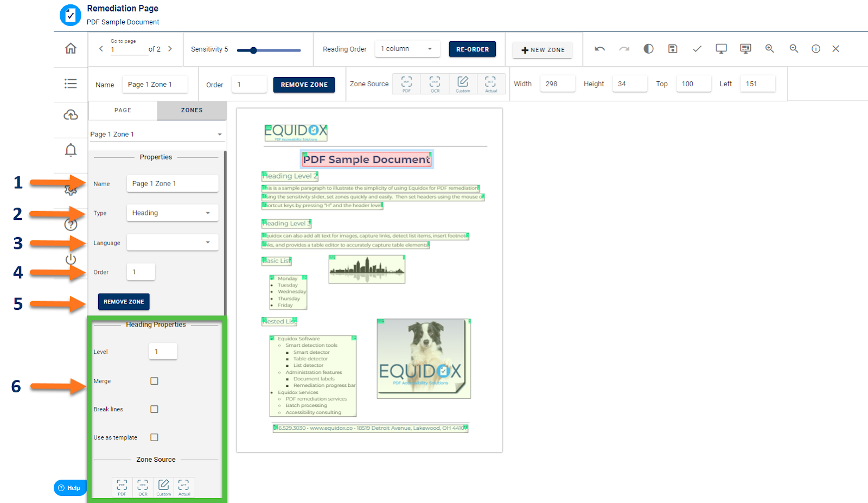Click the Equidox checkmark logo
Screen dimensions: 868x503
click(71, 15)
